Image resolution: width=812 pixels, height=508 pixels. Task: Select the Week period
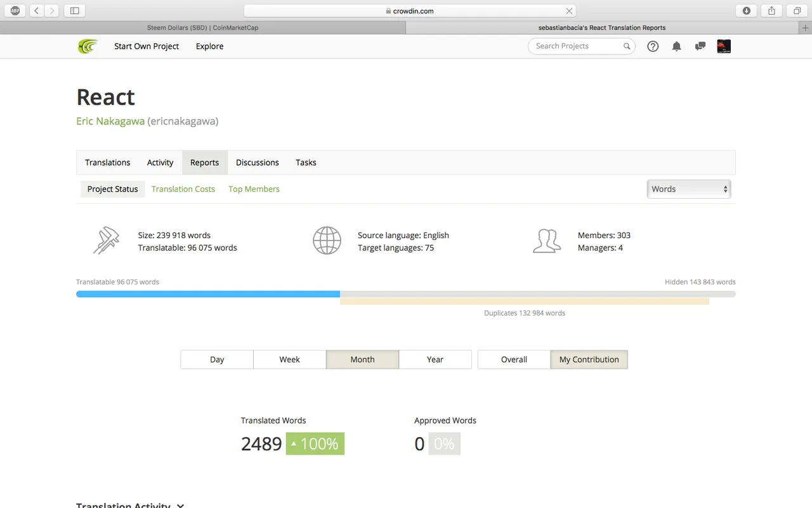point(289,359)
